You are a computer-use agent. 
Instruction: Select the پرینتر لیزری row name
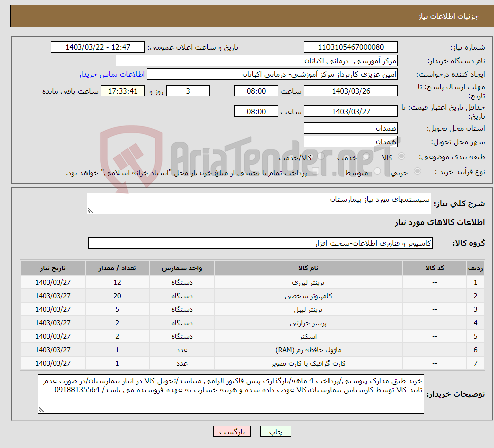(308, 283)
